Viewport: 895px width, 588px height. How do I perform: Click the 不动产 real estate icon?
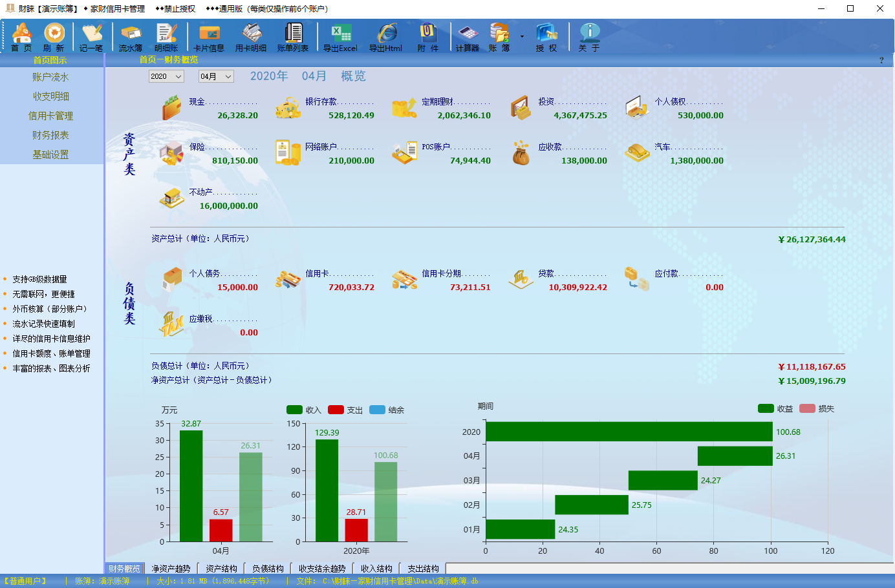(x=171, y=198)
